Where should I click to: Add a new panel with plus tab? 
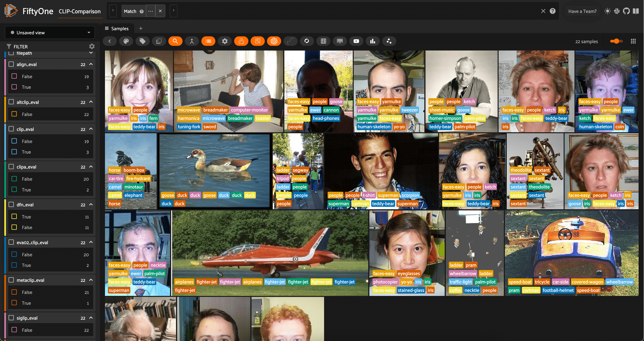click(x=141, y=29)
